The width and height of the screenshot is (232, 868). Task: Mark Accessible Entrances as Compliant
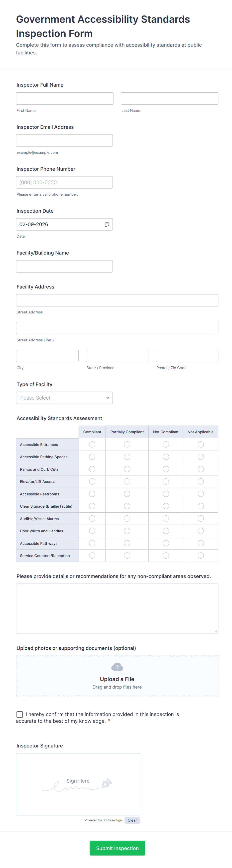[x=92, y=444]
